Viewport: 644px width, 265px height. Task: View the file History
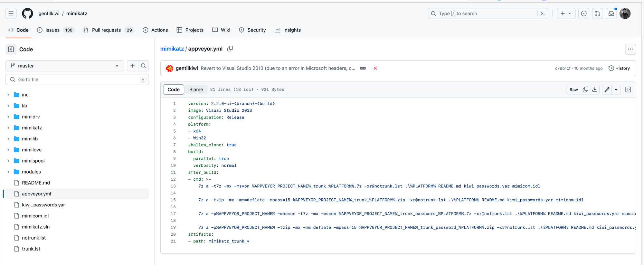[619, 68]
